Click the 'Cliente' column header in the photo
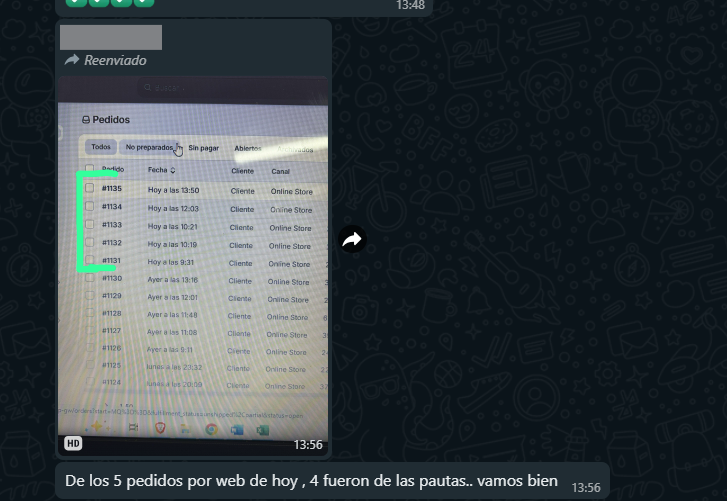The image size is (727, 501). click(x=242, y=171)
